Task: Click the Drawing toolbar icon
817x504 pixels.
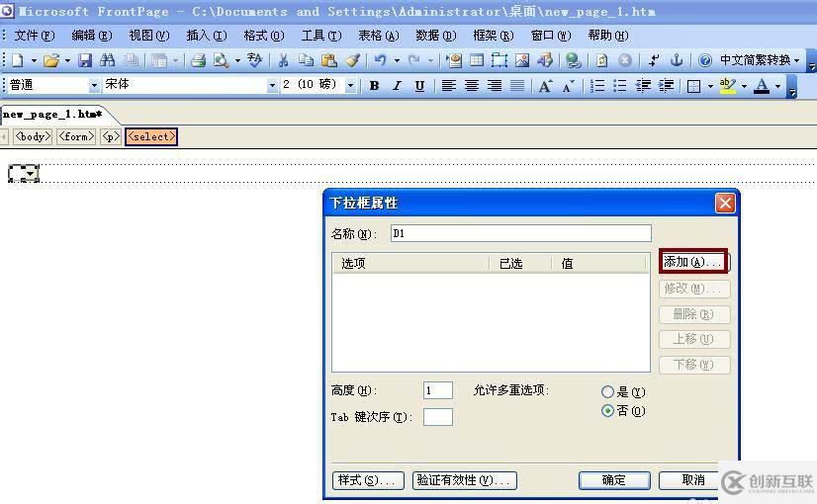Action: click(x=545, y=60)
